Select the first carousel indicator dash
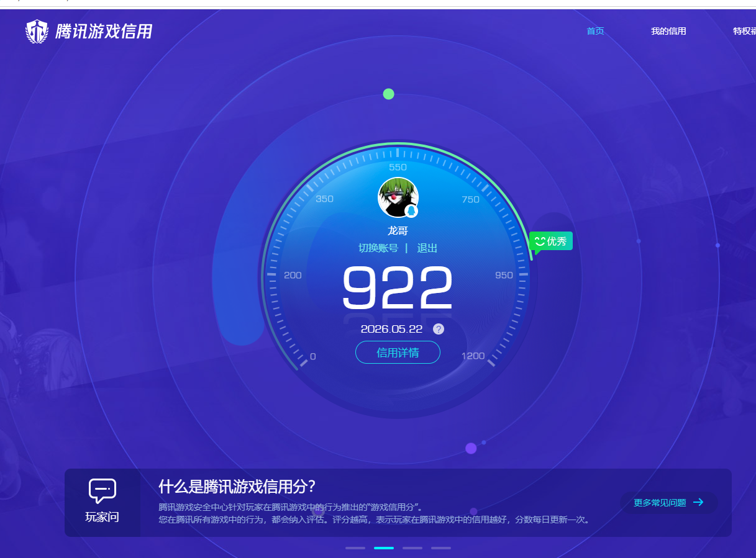 355,548
